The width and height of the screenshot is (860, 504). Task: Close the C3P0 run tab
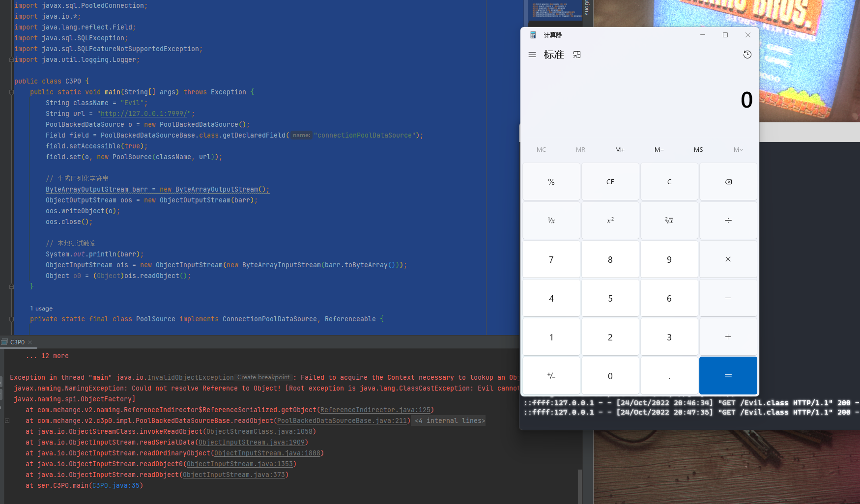(30, 342)
